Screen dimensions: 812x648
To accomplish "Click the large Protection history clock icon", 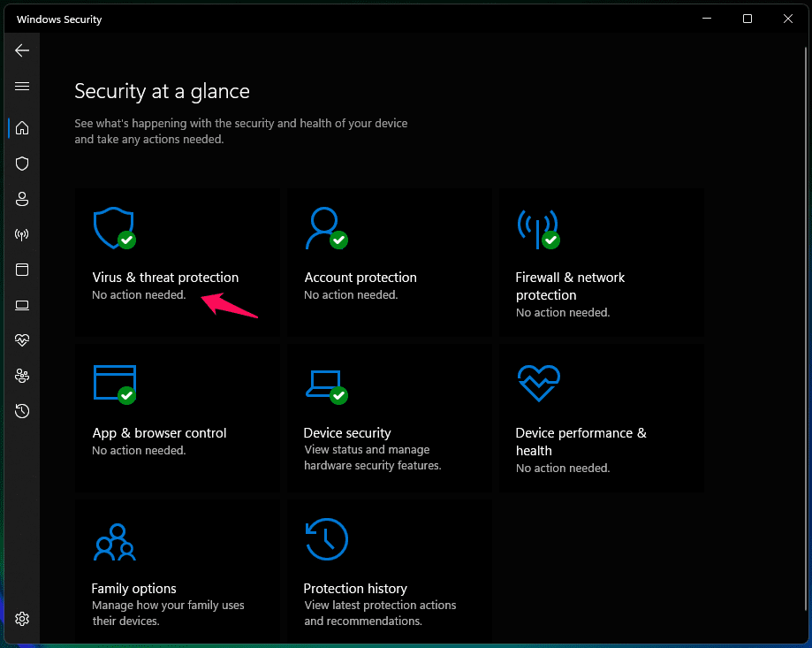I will [326, 539].
